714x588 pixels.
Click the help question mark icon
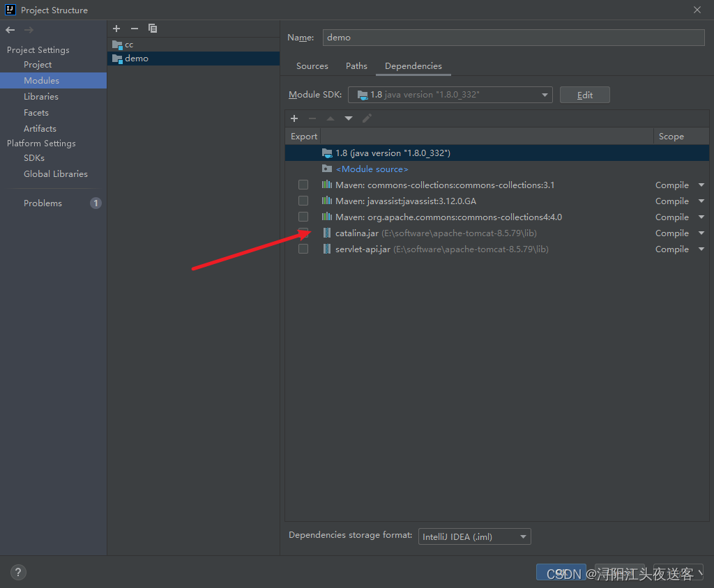coord(18,573)
